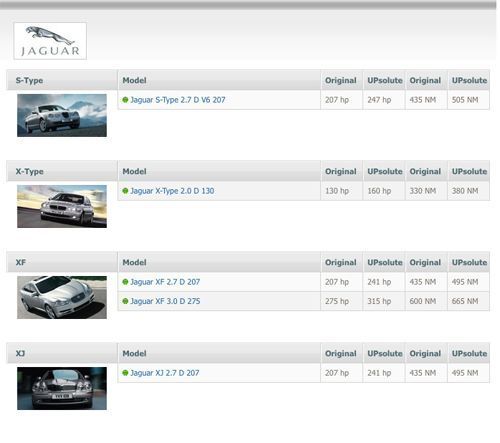This screenshot has width=500, height=443.
Task: Click Model column header in XJ table
Action: pyautogui.click(x=134, y=353)
